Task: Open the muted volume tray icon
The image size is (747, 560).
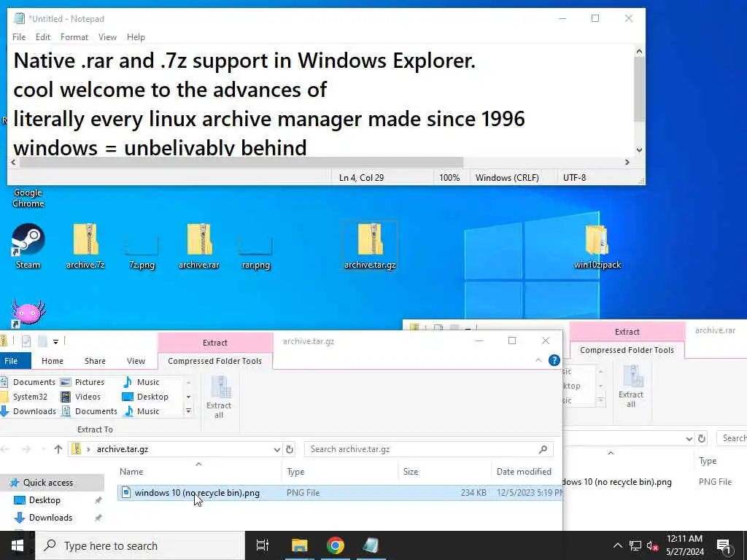Action: (x=652, y=546)
